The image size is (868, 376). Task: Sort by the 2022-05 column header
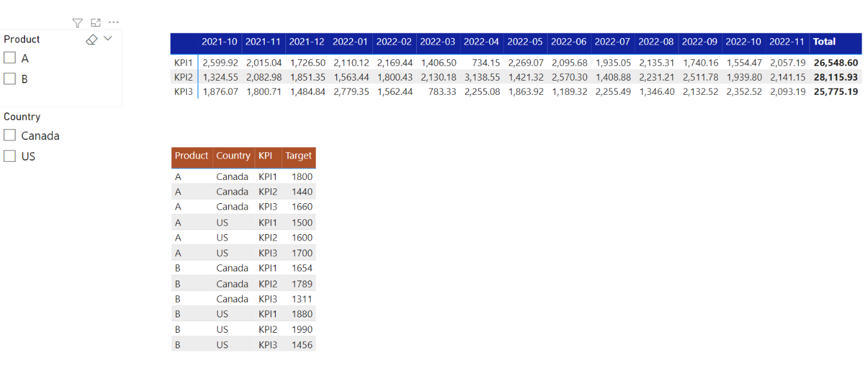525,42
